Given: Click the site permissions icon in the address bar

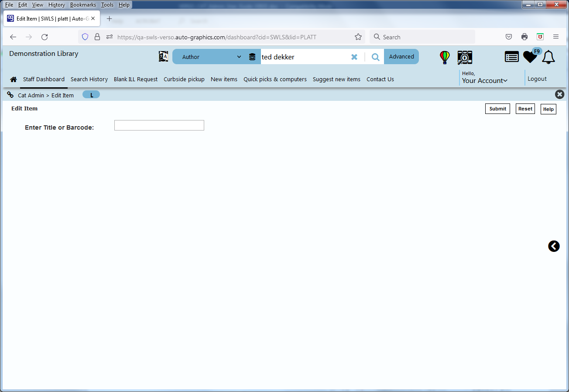Looking at the screenshot, I should tap(110, 37).
